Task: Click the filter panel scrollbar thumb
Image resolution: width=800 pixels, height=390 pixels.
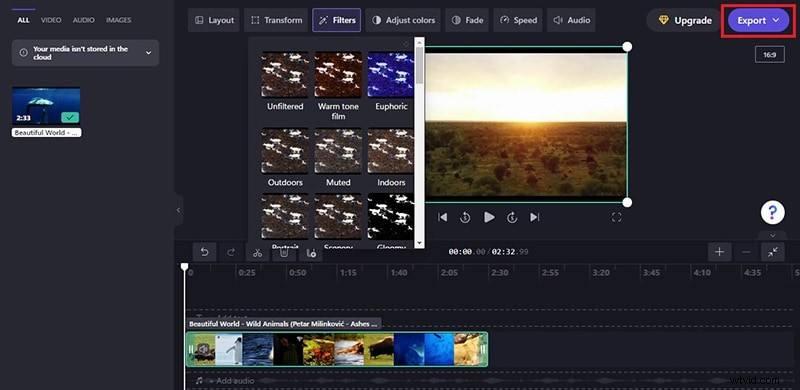Action: pos(419,65)
